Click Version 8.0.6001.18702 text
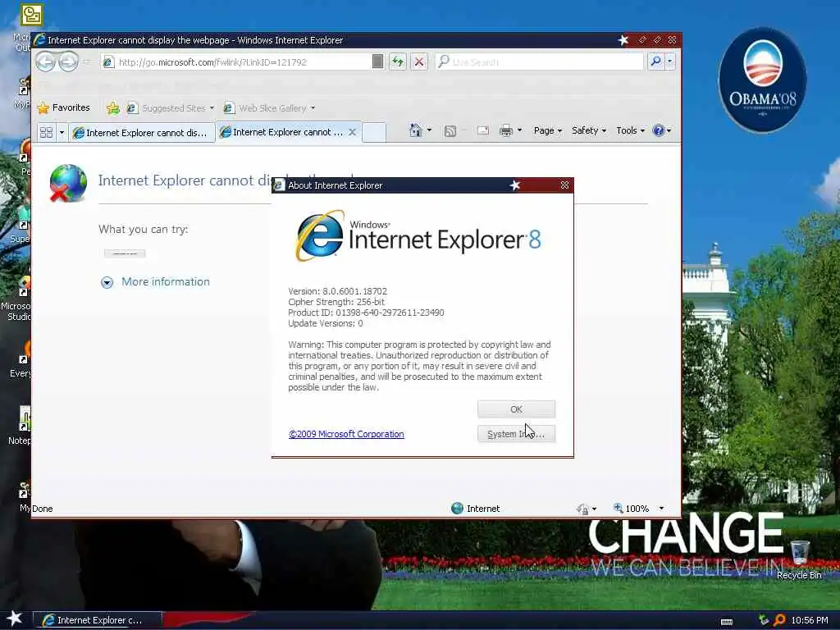Viewport: 840px width, 630px height. [337, 291]
